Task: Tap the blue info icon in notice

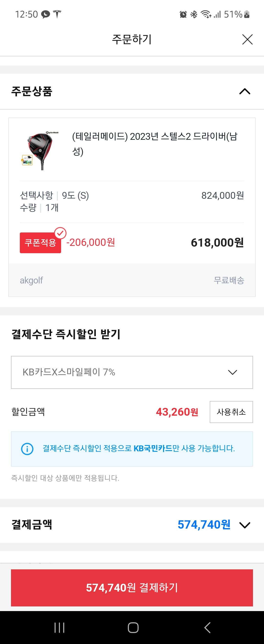Action: coord(27,449)
